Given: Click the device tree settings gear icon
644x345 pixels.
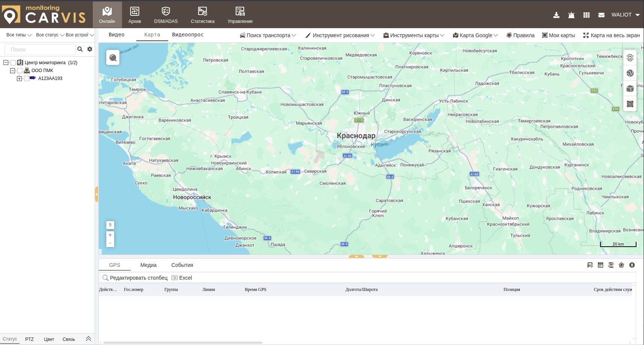Looking at the screenshot, I should tap(90, 49).
